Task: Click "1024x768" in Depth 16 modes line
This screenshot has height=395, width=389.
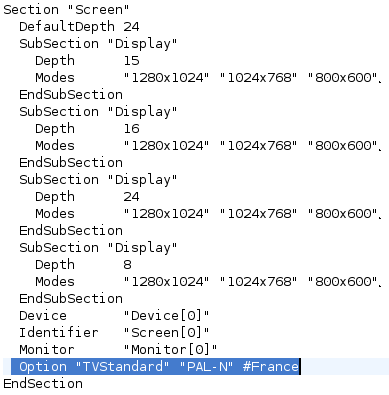Action: [258, 146]
